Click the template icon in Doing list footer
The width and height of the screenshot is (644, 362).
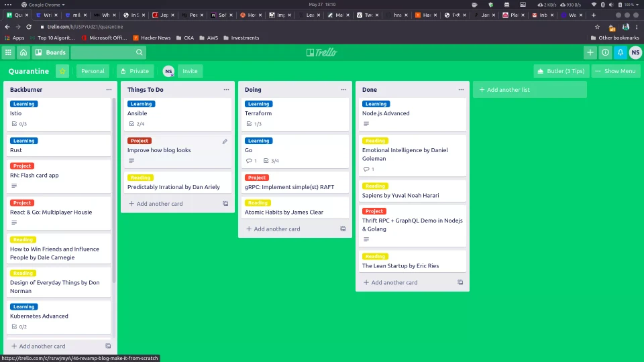(x=343, y=229)
